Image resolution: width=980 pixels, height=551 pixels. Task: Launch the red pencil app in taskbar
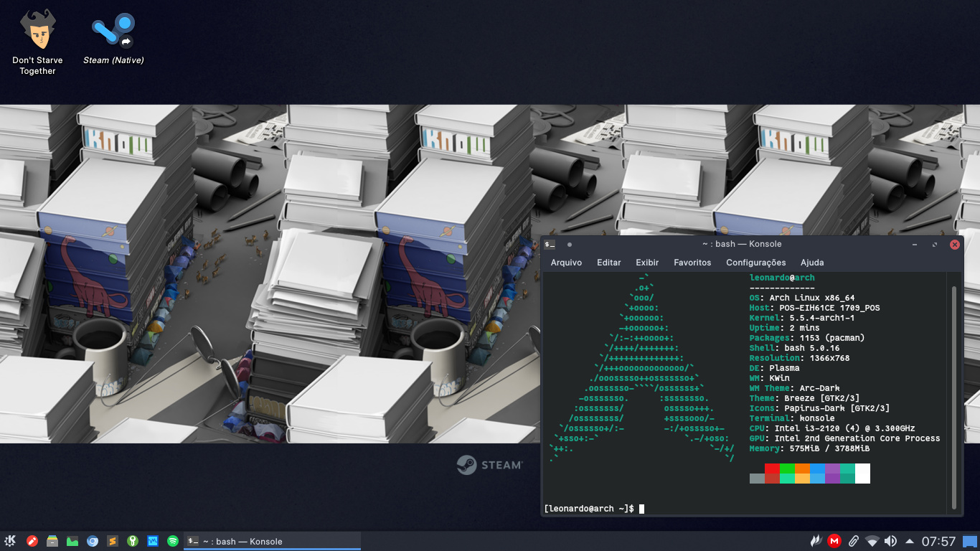point(32,541)
